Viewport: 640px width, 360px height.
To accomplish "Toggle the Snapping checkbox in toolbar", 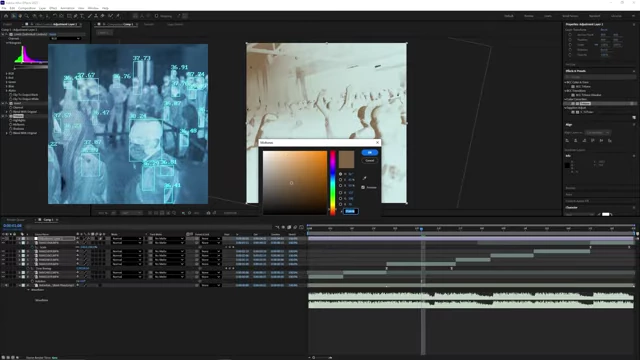I will (156, 16).
